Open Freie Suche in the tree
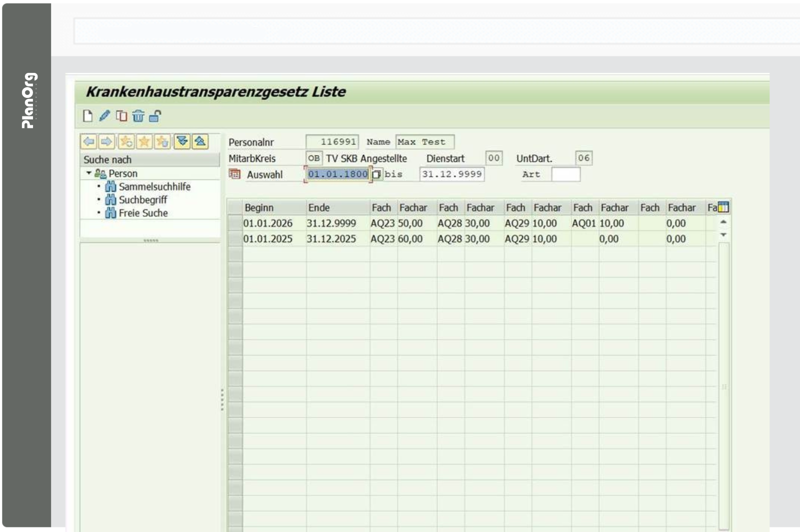 (x=143, y=213)
